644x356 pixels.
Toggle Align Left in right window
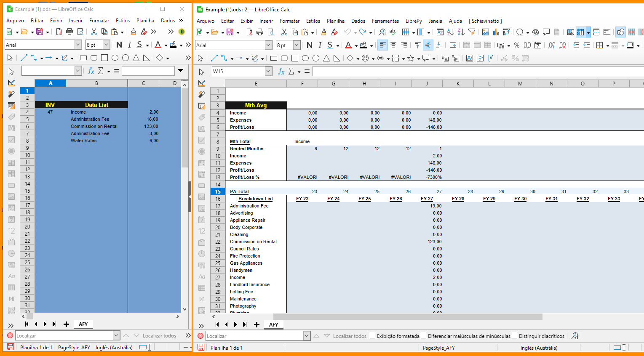[382, 45]
